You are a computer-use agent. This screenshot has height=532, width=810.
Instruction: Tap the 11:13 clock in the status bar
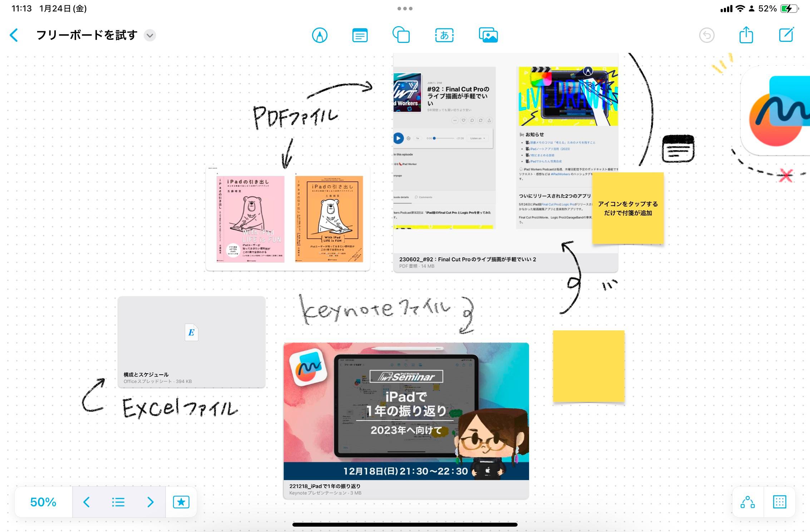(21, 9)
